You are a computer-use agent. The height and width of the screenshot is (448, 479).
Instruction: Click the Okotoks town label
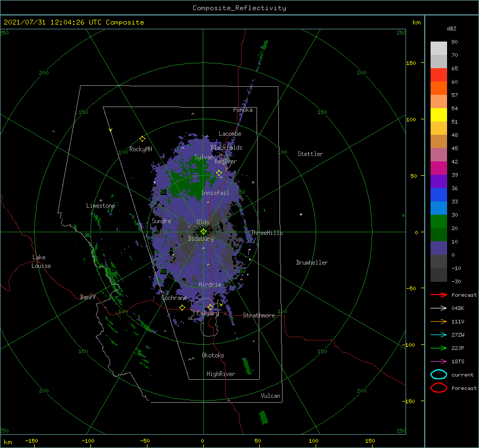213,355
